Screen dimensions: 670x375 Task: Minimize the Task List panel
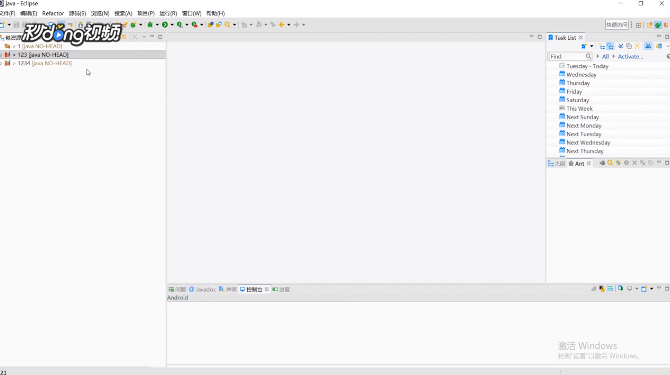[x=658, y=37]
